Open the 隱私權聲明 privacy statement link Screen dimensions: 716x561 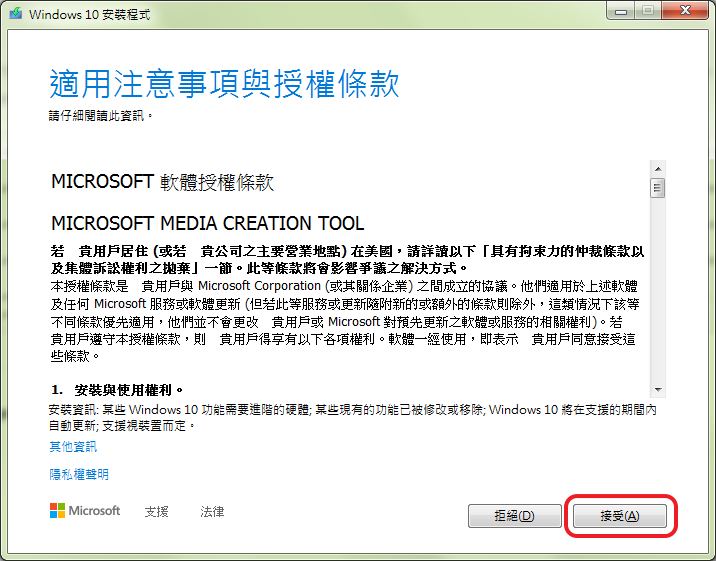pyautogui.click(x=79, y=475)
